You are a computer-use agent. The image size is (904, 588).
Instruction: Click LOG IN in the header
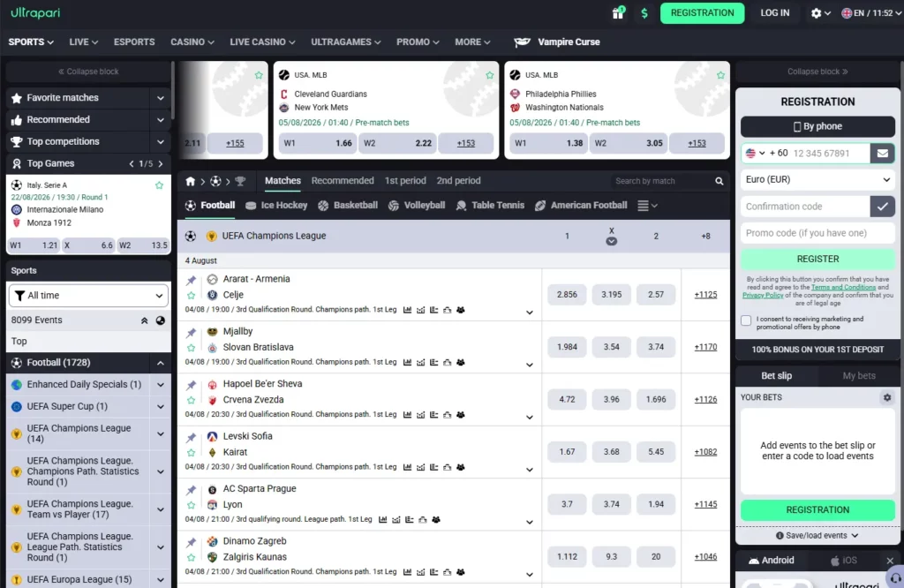coord(774,12)
